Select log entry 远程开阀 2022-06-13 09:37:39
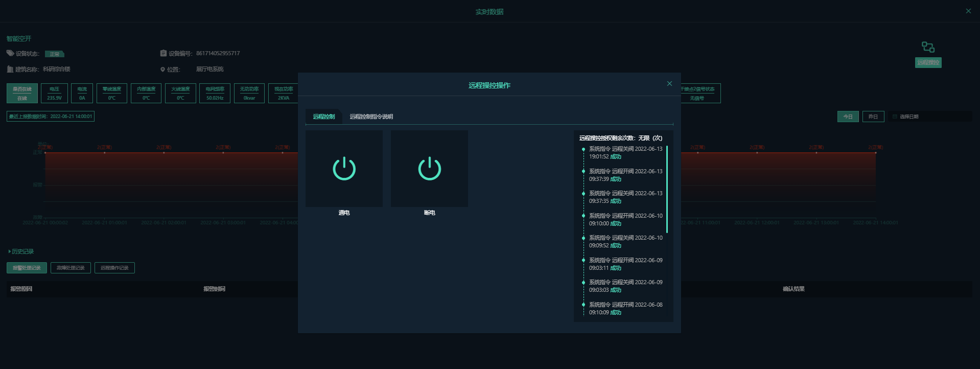980x369 pixels. pos(625,175)
